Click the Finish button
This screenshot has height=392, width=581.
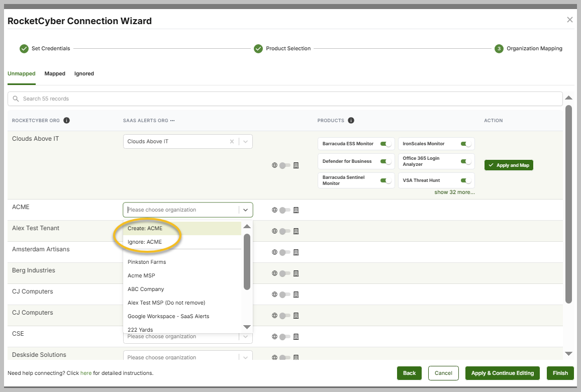click(x=560, y=373)
